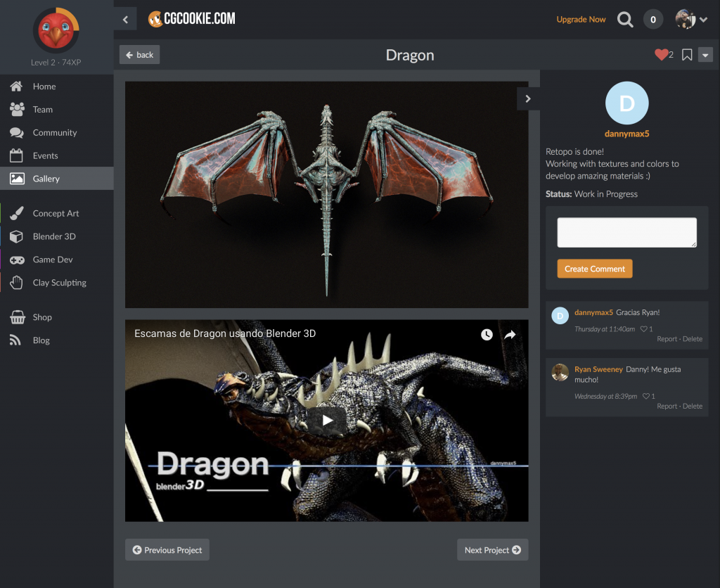
Task: Open the user account dropdown menu
Action: pyautogui.click(x=691, y=19)
